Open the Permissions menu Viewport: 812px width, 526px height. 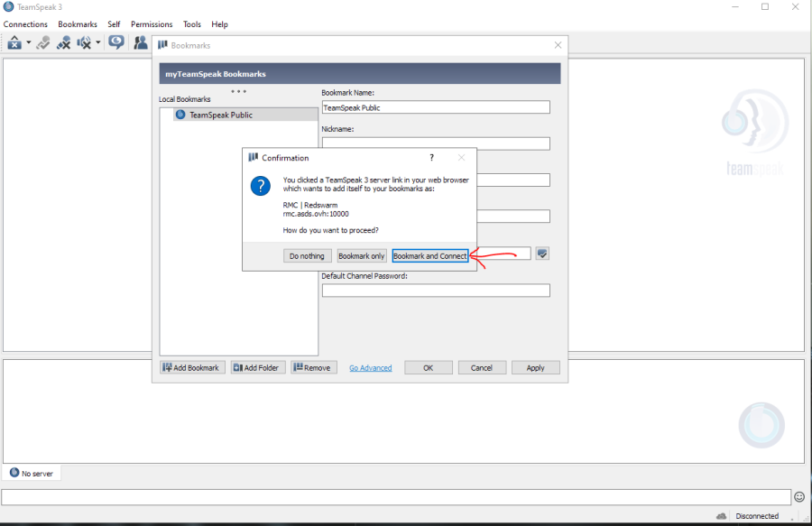(152, 24)
